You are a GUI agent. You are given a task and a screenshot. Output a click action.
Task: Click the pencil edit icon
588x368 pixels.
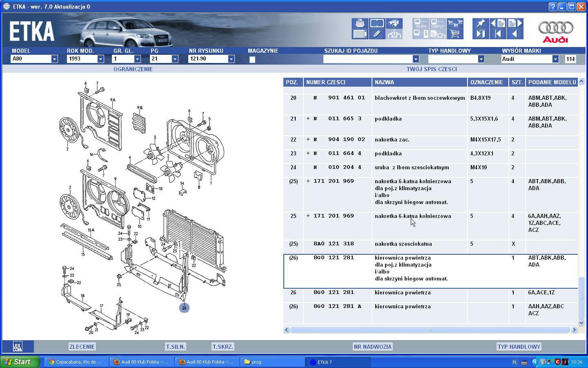point(377,34)
